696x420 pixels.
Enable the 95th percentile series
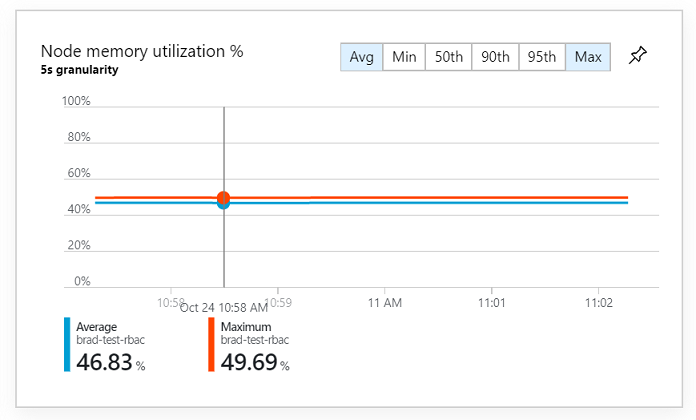click(x=542, y=57)
